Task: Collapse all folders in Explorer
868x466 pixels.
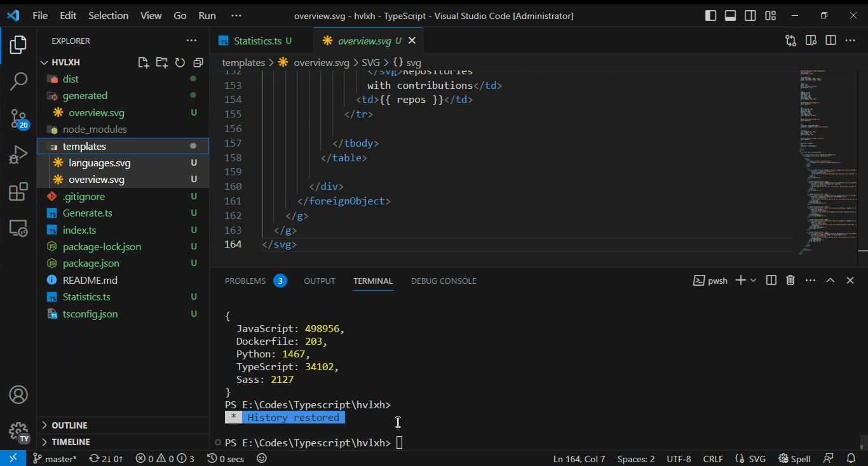Action: [198, 62]
